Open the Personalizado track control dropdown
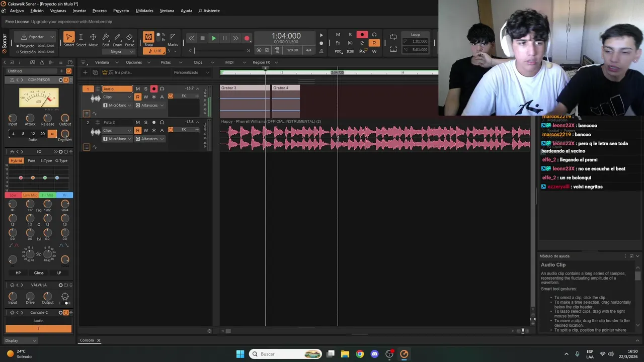 point(191,72)
